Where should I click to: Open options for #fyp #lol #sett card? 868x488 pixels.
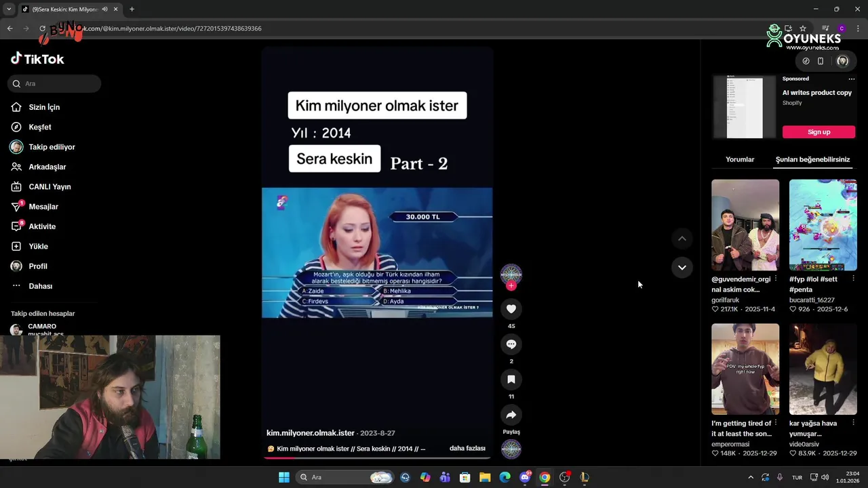[853, 279]
